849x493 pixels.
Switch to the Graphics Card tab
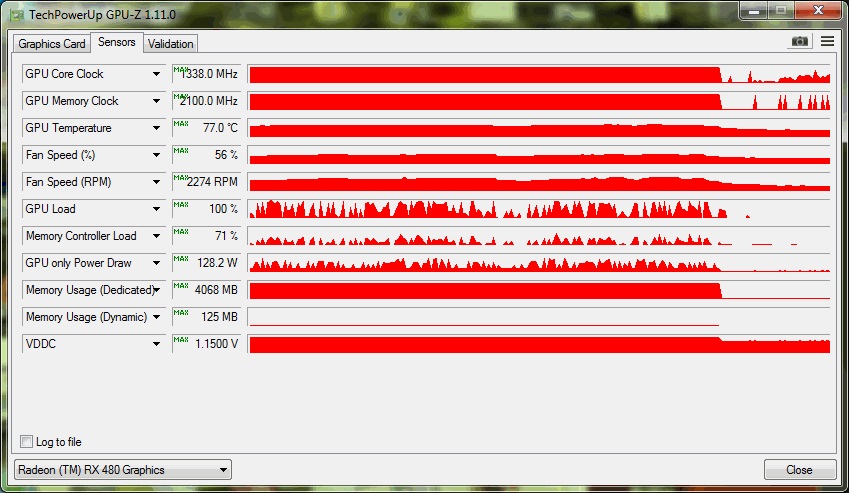(52, 44)
